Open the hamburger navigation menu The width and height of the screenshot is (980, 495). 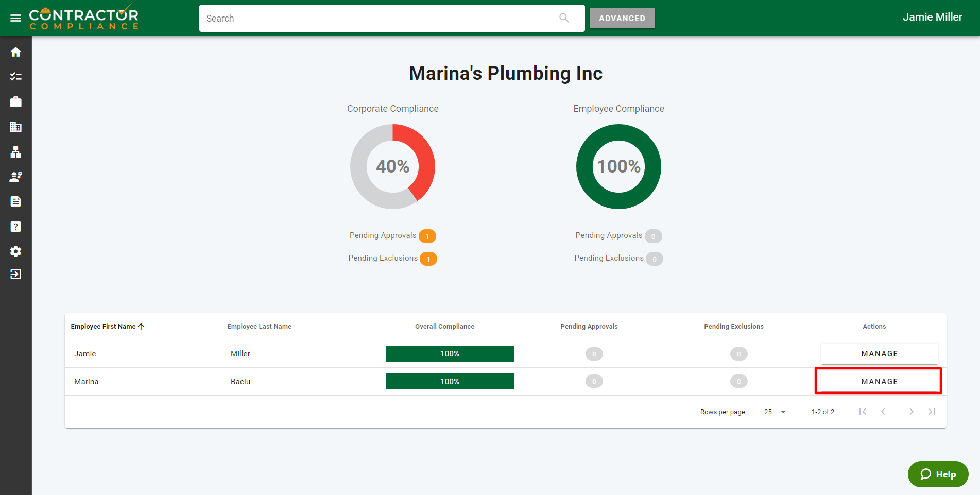tap(15, 18)
